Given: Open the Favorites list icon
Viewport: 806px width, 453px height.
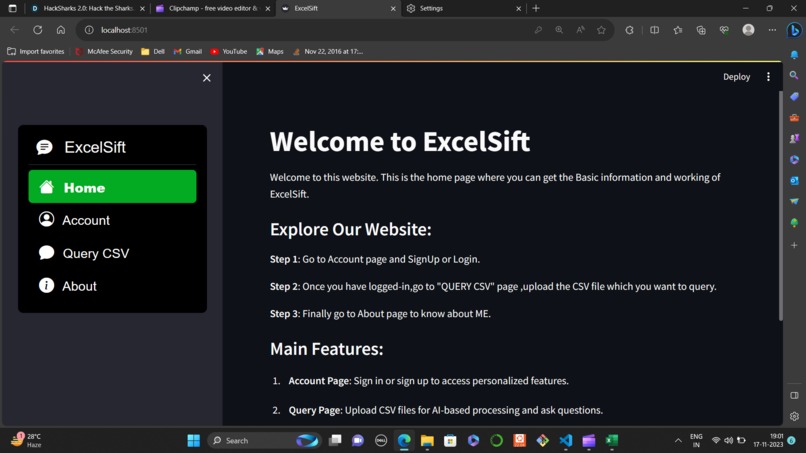Looking at the screenshot, I should pyautogui.click(x=678, y=30).
